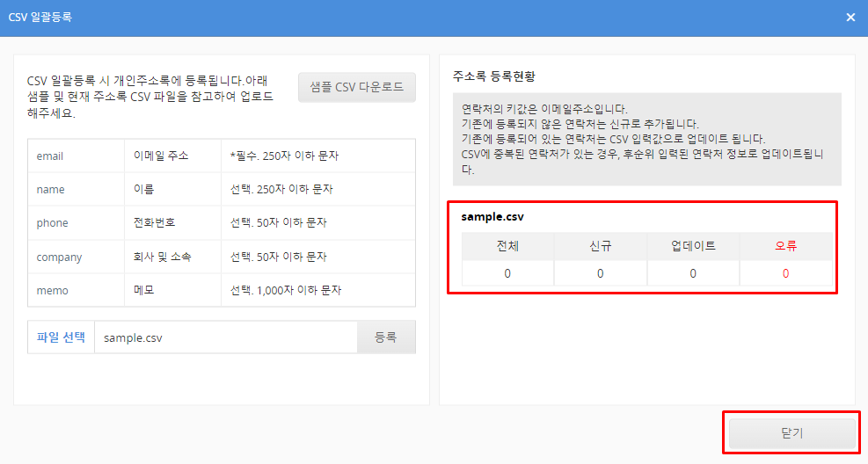Click the sample.csv file input field
The width and height of the screenshot is (868, 464).
click(x=225, y=337)
